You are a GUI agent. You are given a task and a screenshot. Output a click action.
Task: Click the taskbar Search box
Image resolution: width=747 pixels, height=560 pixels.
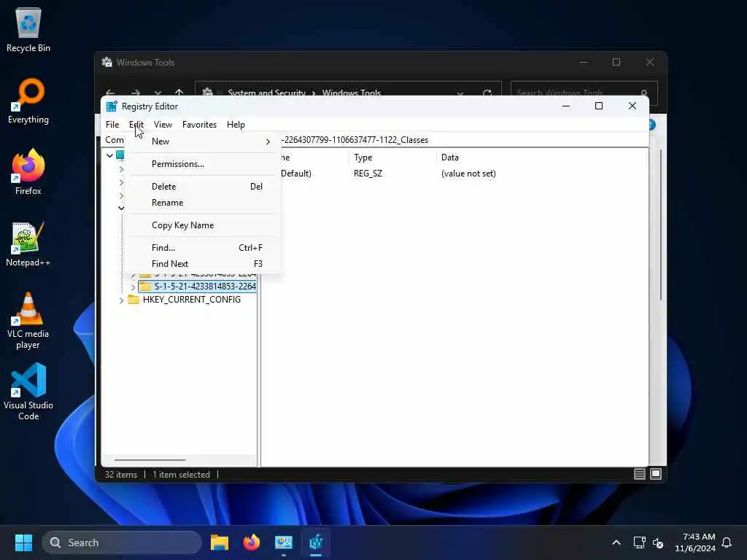coord(122,542)
